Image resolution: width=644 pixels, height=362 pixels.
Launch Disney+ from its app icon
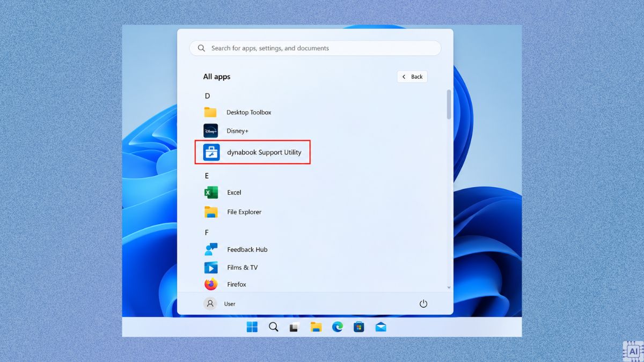(x=210, y=131)
